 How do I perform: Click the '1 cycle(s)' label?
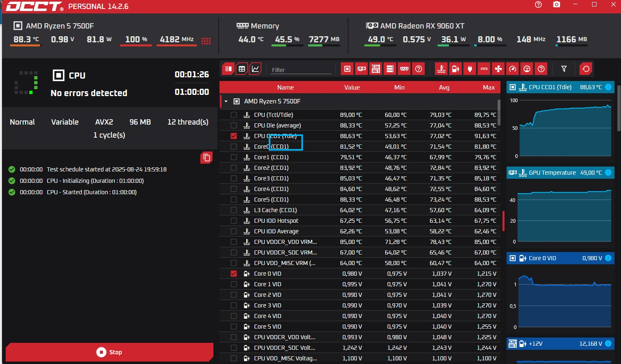[109, 135]
